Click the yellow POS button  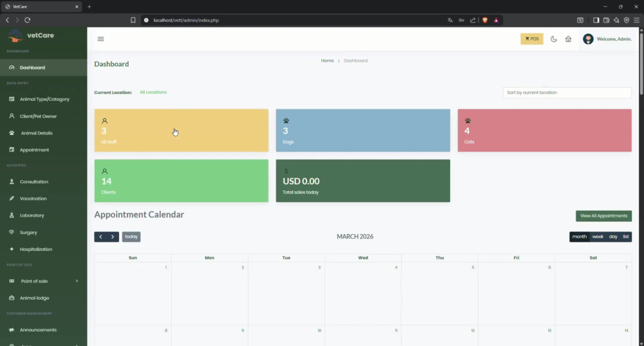point(532,39)
